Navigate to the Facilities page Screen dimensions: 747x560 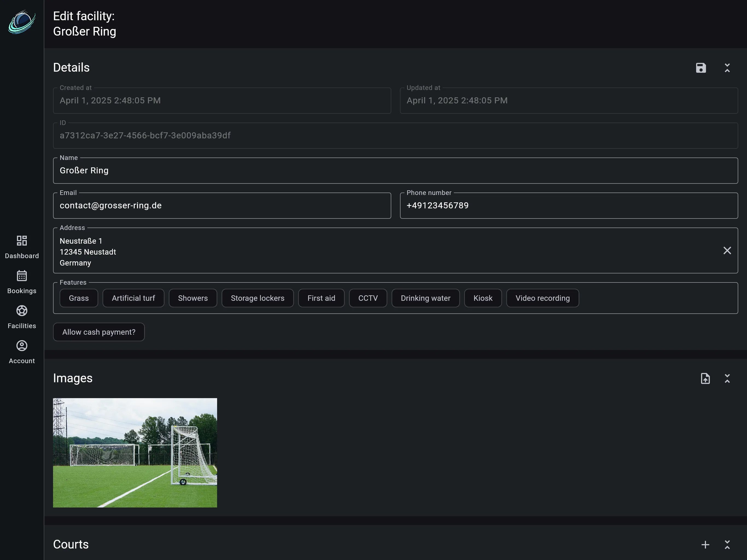pyautogui.click(x=22, y=317)
